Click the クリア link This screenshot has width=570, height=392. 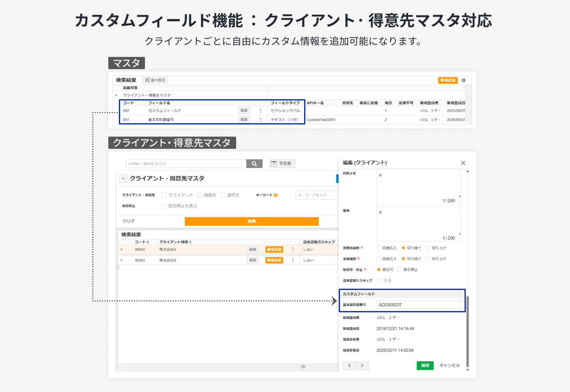[129, 221]
